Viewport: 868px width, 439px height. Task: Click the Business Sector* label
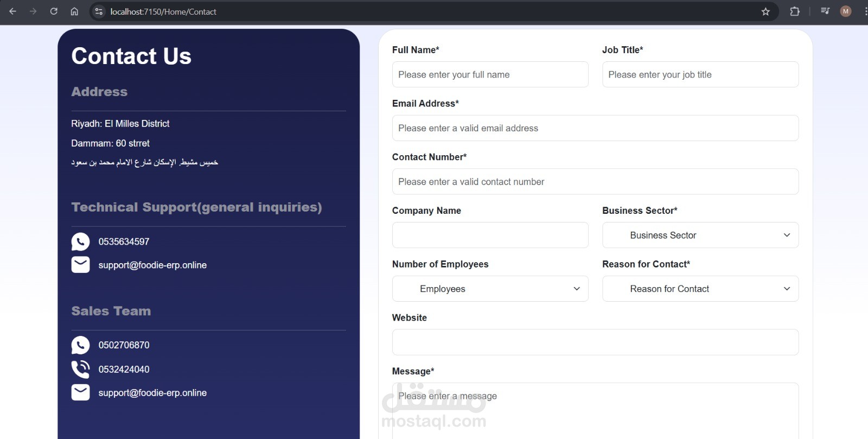[x=640, y=211]
